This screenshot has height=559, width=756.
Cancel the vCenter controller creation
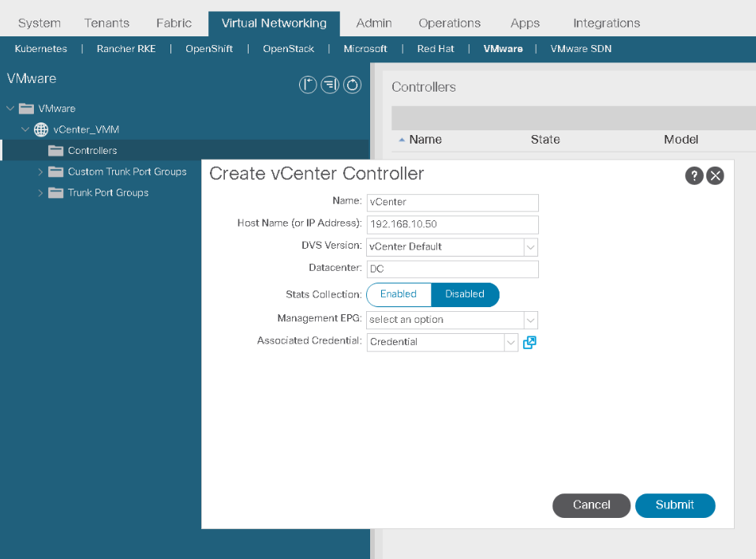pos(591,505)
